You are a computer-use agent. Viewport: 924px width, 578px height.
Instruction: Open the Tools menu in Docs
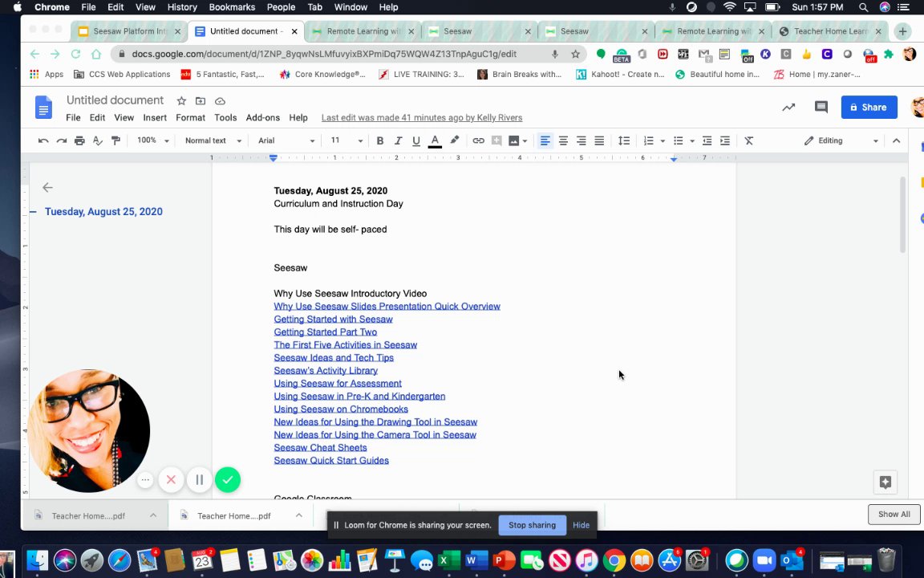click(x=225, y=117)
